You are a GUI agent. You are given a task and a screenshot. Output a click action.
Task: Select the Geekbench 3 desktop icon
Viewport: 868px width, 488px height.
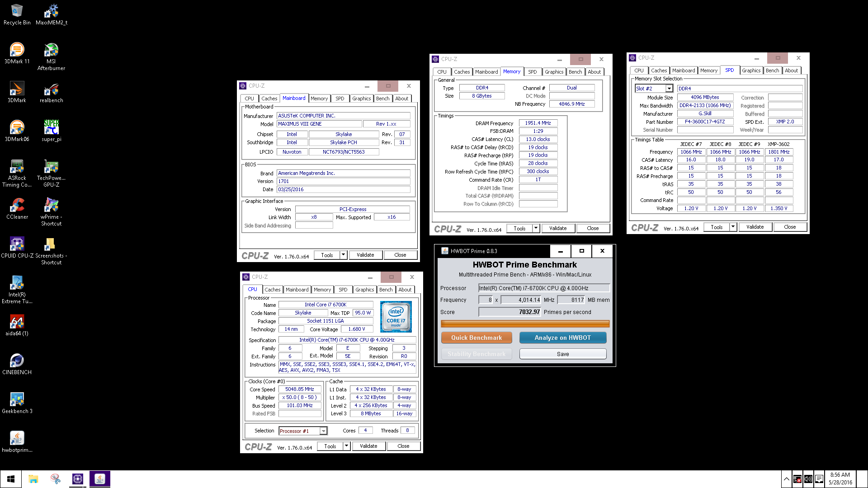(17, 403)
